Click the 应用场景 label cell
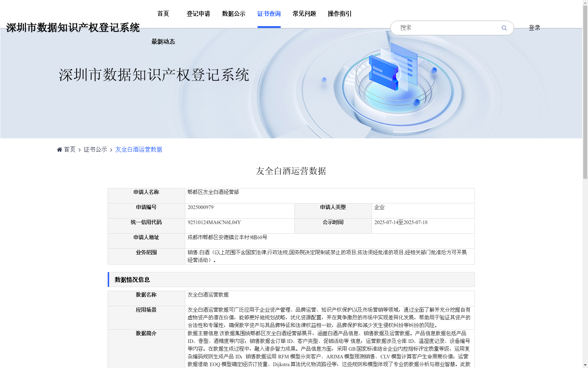Screen dimensions: 588x368 point(146,318)
